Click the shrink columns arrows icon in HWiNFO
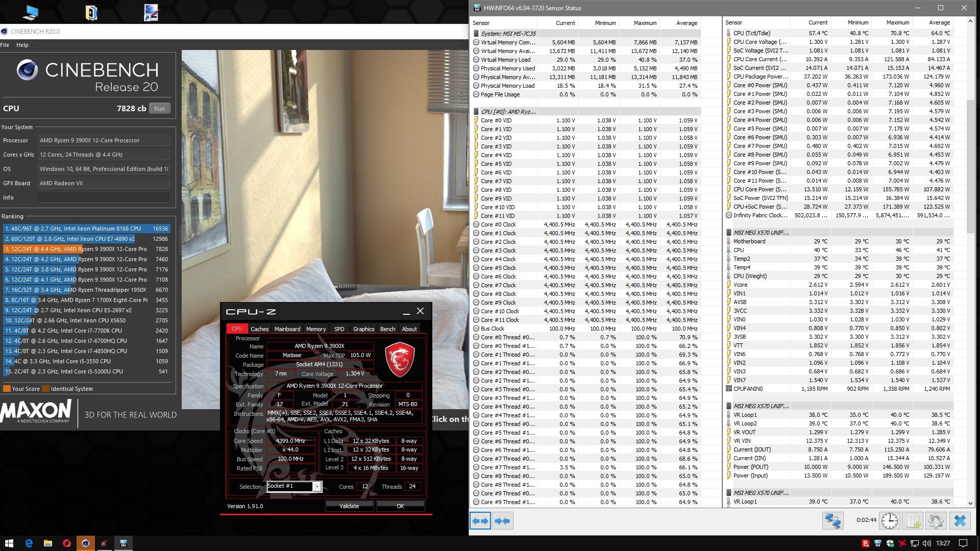Screen dimensions: 980x551 [x=502, y=521]
